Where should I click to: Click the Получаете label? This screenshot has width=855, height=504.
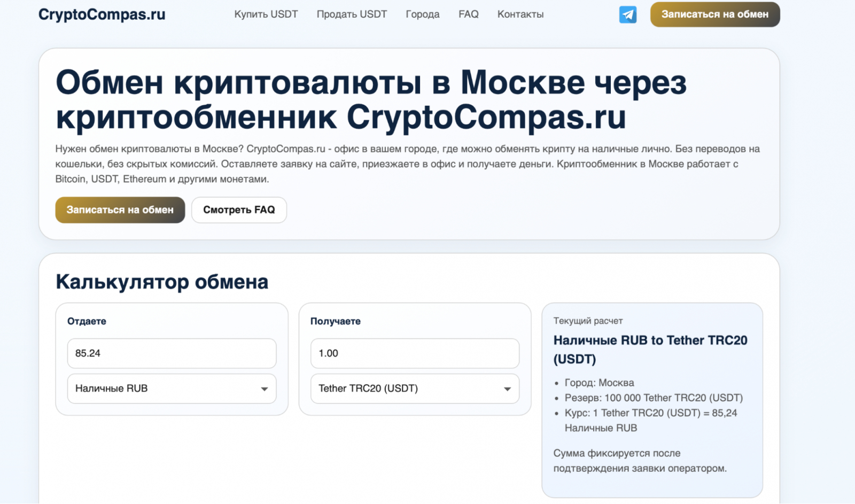click(x=336, y=321)
